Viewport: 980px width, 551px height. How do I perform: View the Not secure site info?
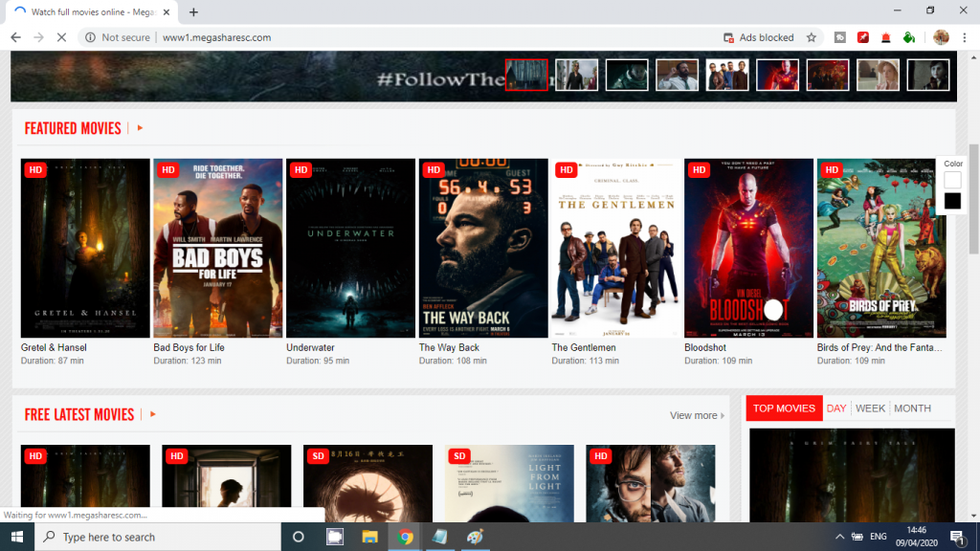click(118, 37)
